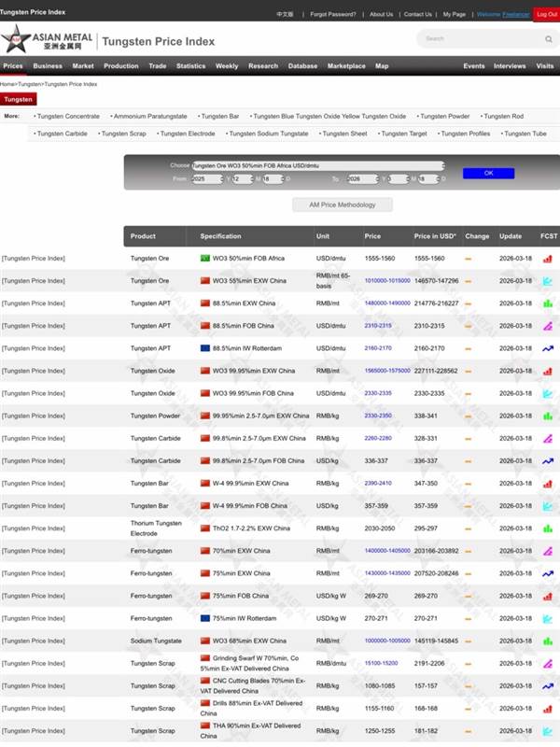This screenshot has width=560, height=747.
Task: Click the Tungsten Carbide category link
Action: coord(63,134)
